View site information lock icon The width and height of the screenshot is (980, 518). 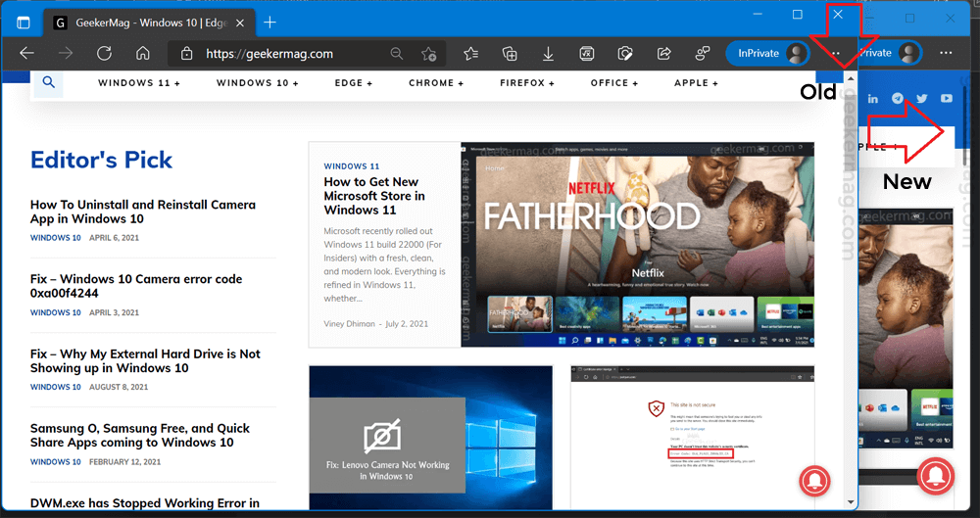[186, 54]
